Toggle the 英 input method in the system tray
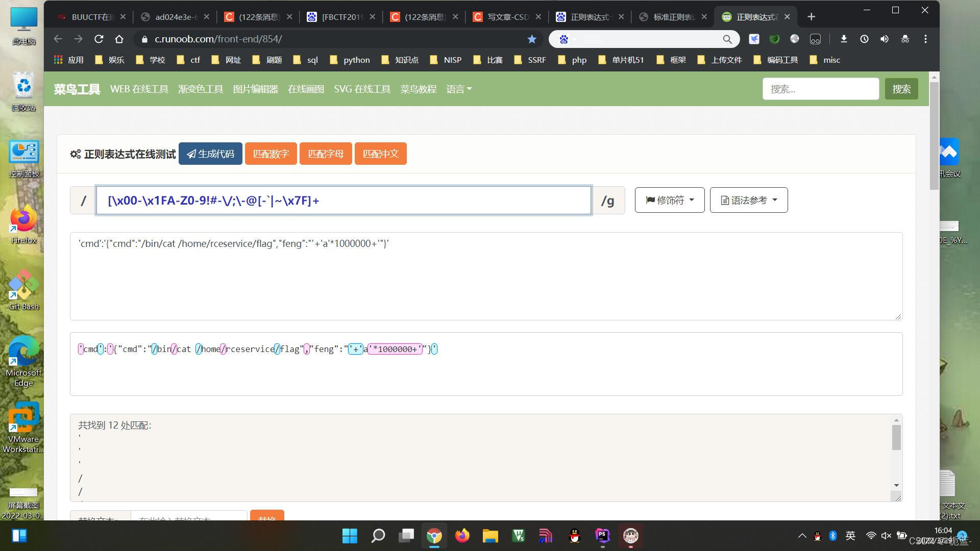Image resolution: width=980 pixels, height=551 pixels. (x=850, y=536)
